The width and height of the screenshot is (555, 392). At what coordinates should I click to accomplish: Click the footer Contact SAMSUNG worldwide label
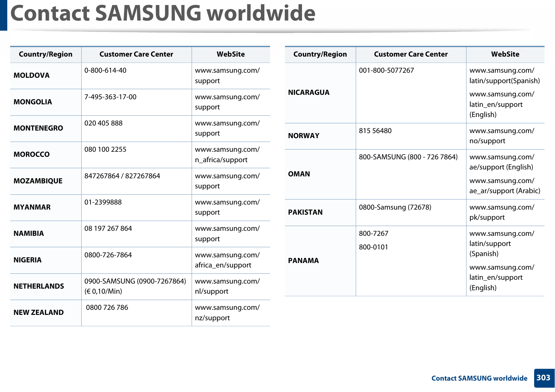click(479, 378)
